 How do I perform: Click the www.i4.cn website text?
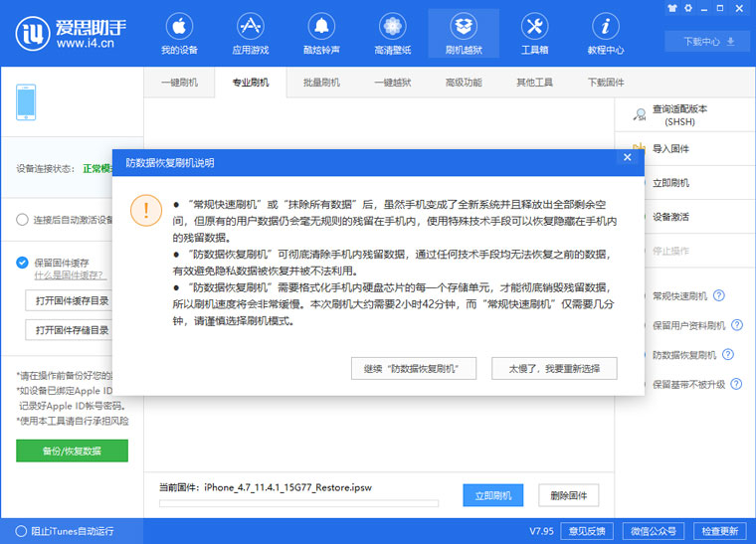(x=86, y=44)
